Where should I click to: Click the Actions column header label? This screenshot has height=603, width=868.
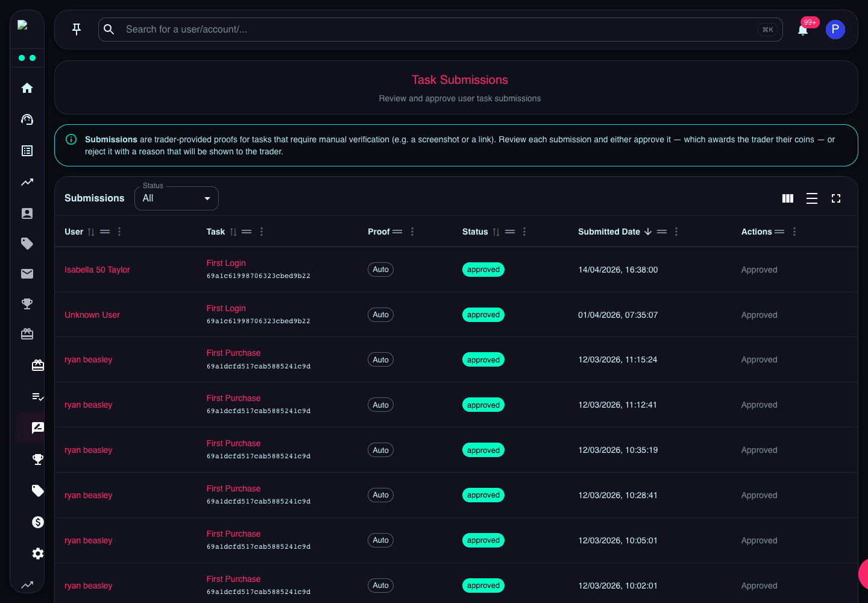point(756,232)
